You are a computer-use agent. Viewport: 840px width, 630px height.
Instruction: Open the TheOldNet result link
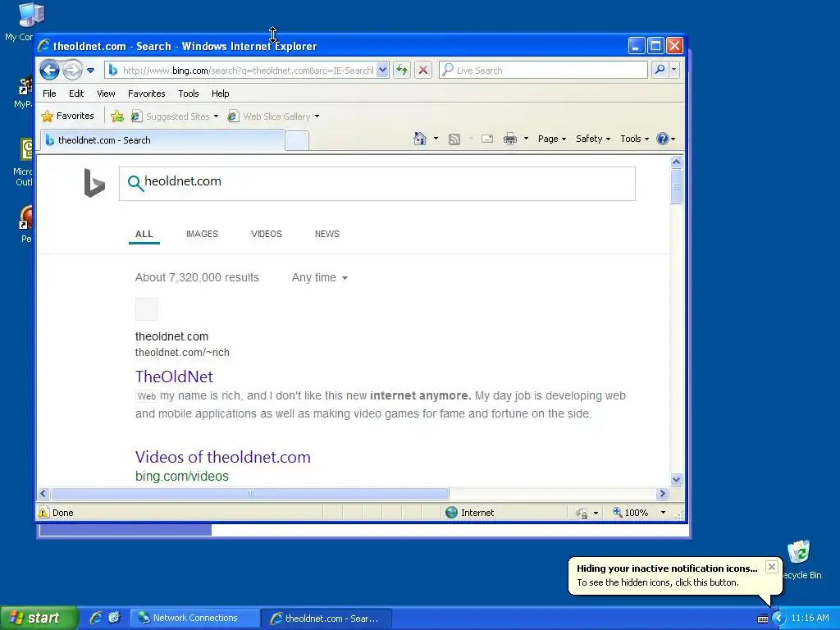[174, 377]
